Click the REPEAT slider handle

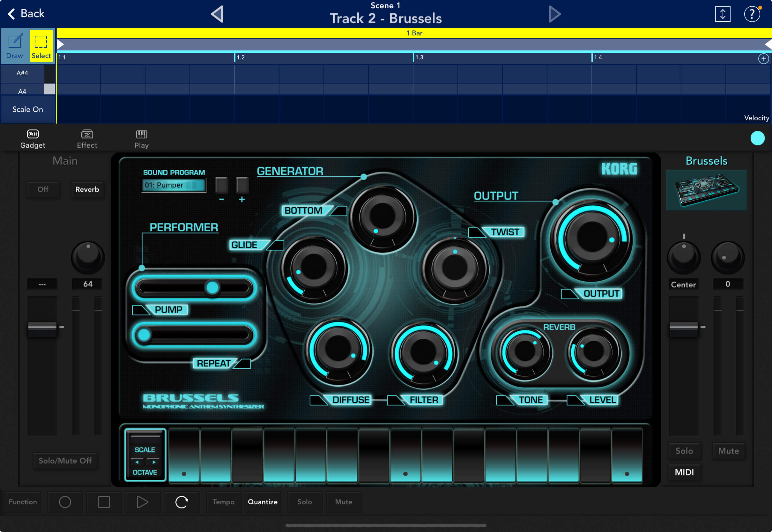(144, 334)
